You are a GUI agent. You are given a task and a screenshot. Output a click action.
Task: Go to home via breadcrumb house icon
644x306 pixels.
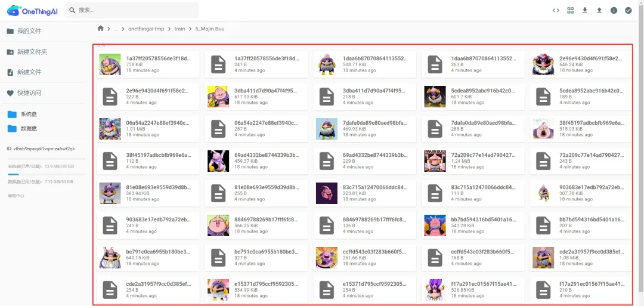click(x=101, y=29)
